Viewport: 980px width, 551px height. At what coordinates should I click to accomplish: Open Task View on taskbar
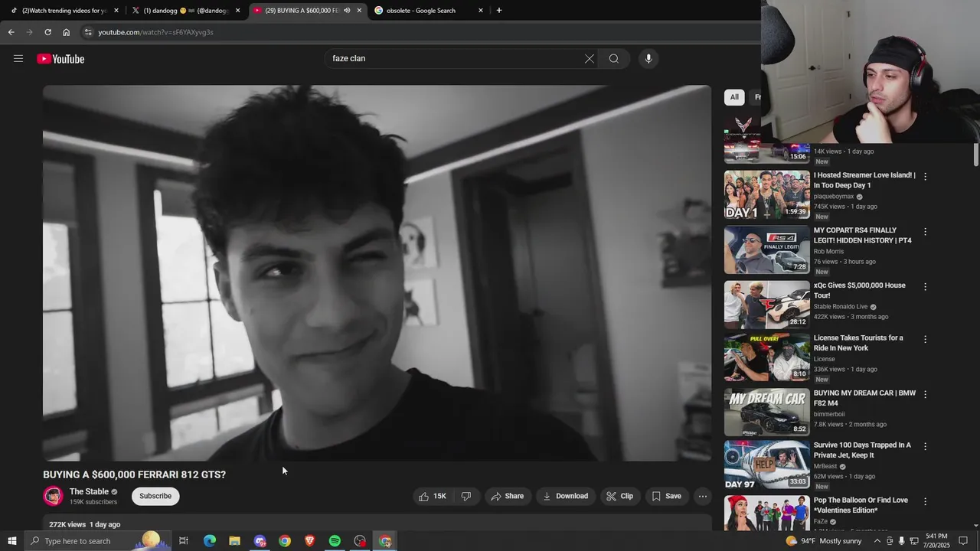[x=184, y=541]
